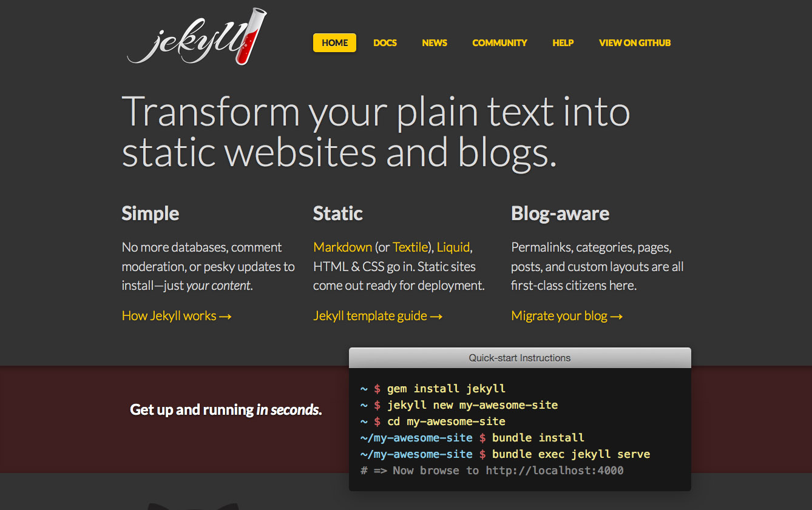The width and height of the screenshot is (812, 510).
Task: Follow the Markdown link
Action: tap(342, 247)
